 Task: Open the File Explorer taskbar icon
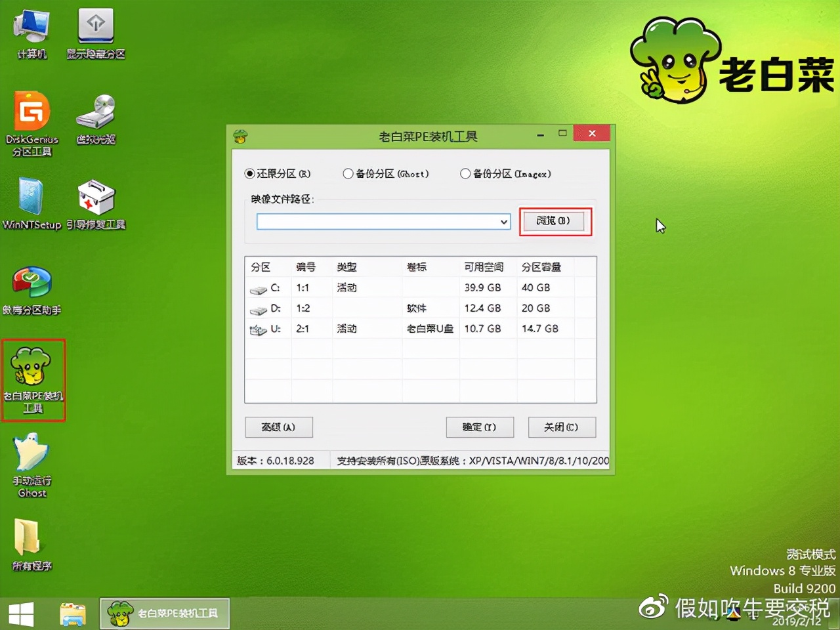pyautogui.click(x=72, y=613)
